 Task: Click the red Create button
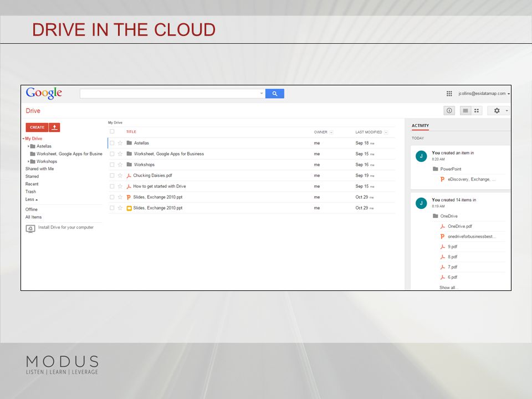[37, 127]
